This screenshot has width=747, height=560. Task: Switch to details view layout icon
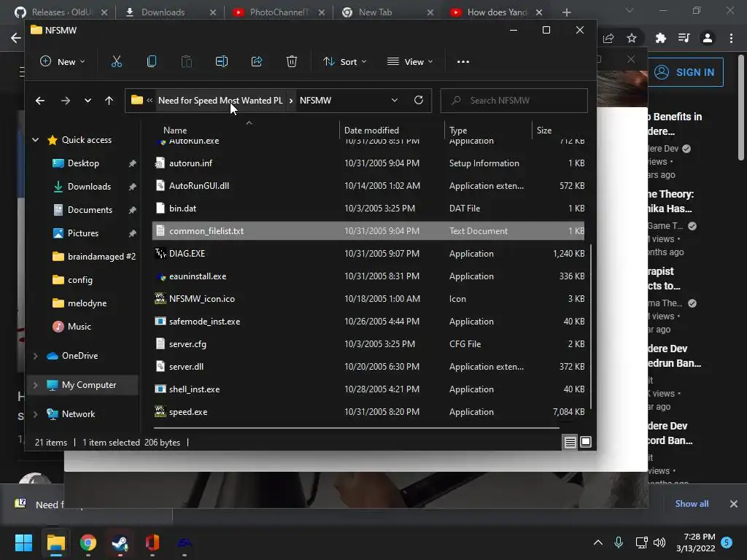pyautogui.click(x=570, y=442)
